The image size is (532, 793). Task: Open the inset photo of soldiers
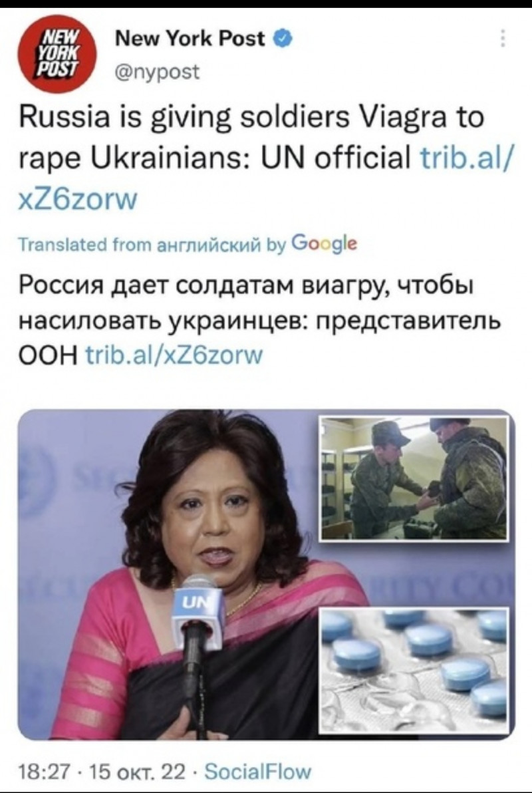pyautogui.click(x=414, y=478)
